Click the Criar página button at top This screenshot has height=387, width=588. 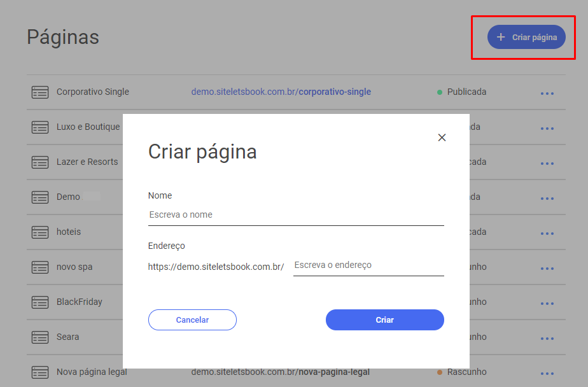click(526, 38)
